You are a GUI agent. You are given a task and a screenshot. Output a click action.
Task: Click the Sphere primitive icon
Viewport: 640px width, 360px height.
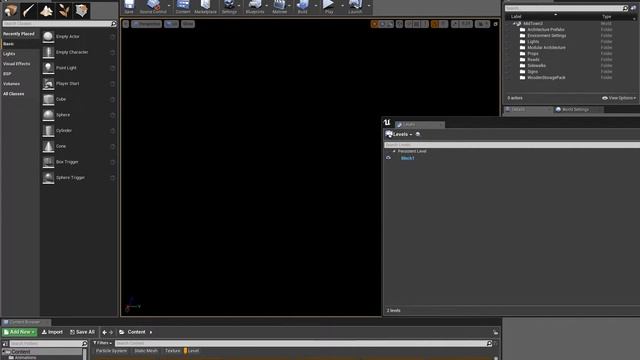click(48, 115)
